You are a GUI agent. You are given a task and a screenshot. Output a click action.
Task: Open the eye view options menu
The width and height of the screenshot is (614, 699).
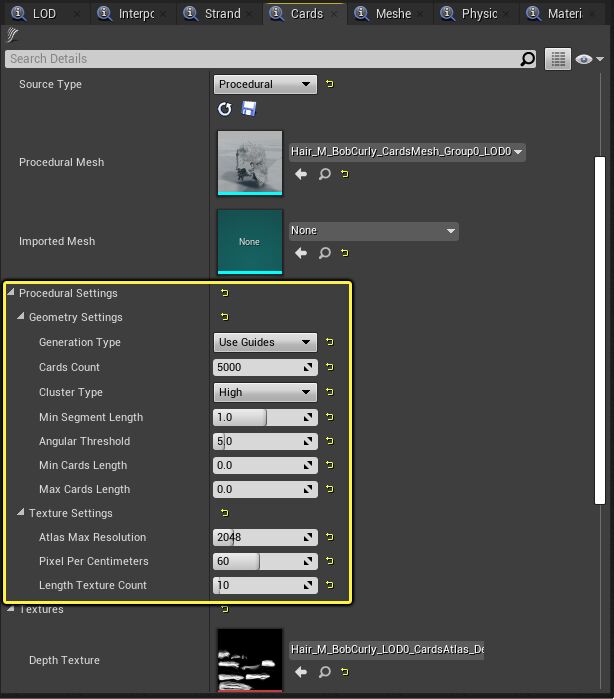pos(589,59)
